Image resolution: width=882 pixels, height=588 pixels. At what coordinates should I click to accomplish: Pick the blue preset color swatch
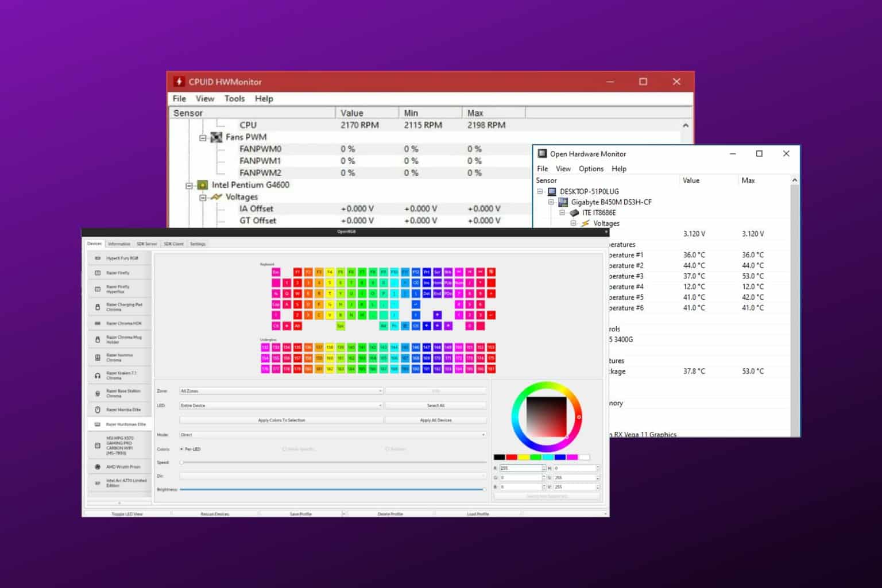tap(560, 457)
